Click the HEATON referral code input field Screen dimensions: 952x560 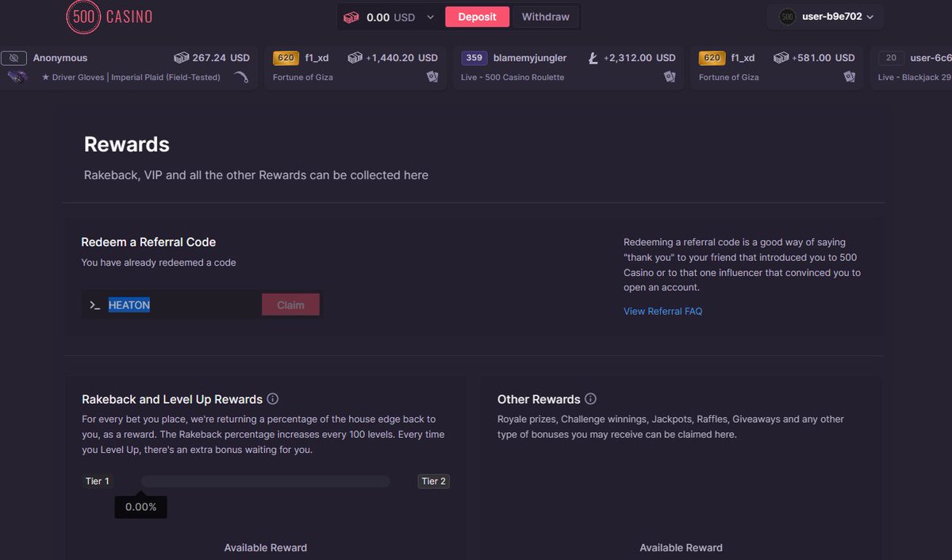171,305
